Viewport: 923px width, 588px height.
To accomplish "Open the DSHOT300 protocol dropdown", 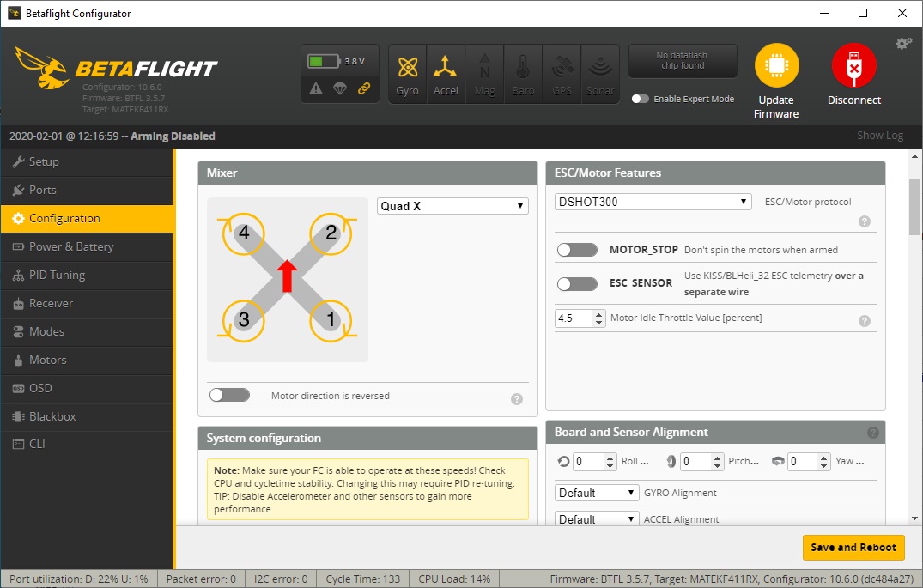I will pyautogui.click(x=653, y=202).
